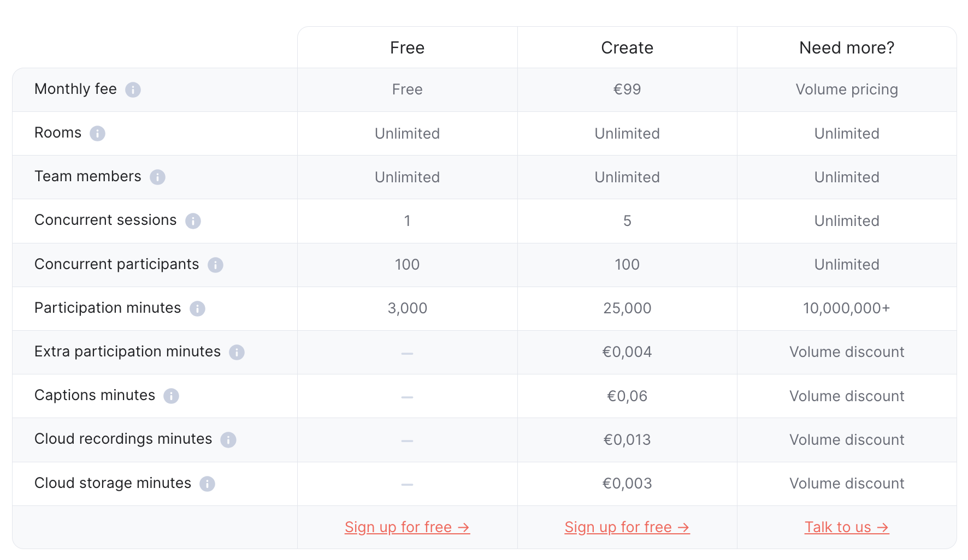Click the Volume pricing cell
This screenshot has height=560, width=968.
click(847, 90)
